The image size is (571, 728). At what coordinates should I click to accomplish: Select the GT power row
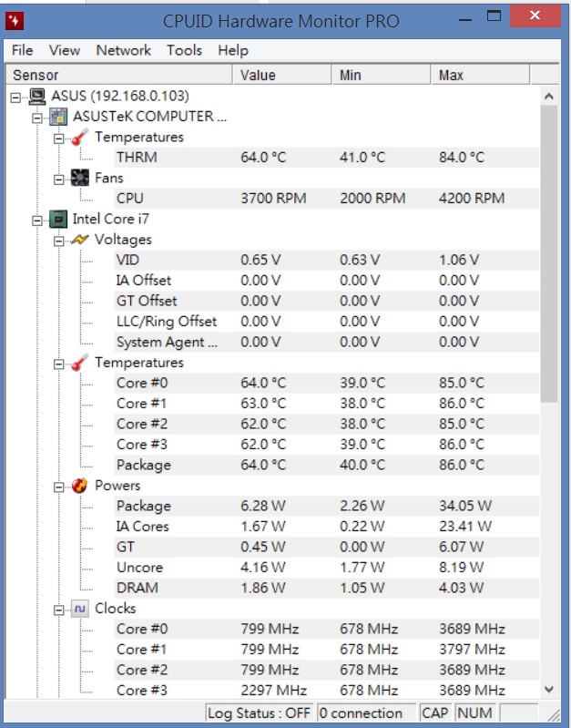click(x=327, y=547)
